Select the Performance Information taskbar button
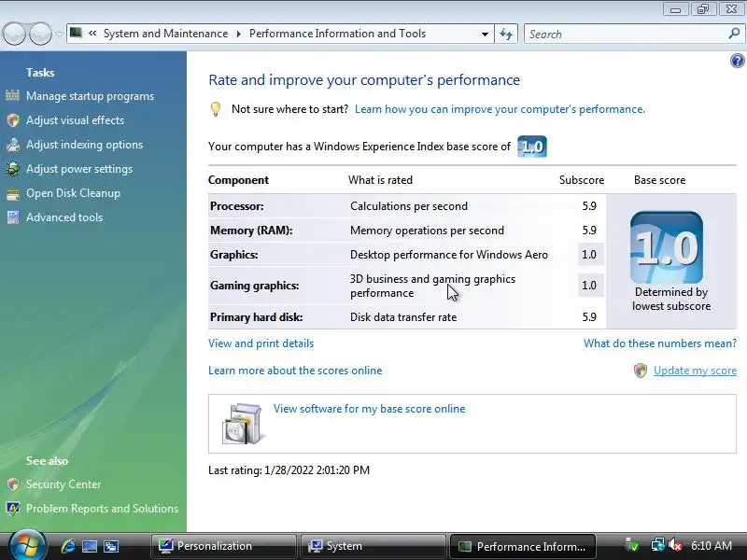The width and height of the screenshot is (747, 560). (523, 546)
